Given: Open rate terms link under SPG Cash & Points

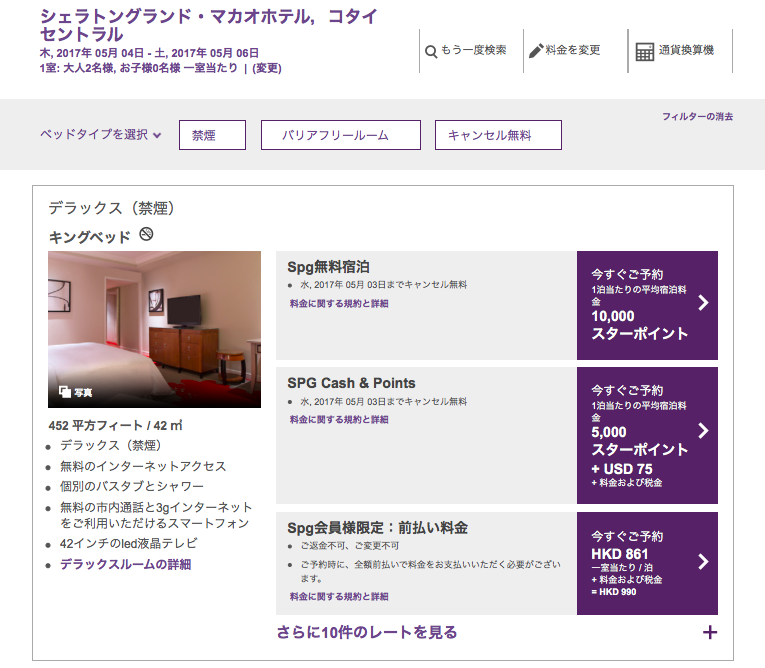Looking at the screenshot, I should point(339,420).
